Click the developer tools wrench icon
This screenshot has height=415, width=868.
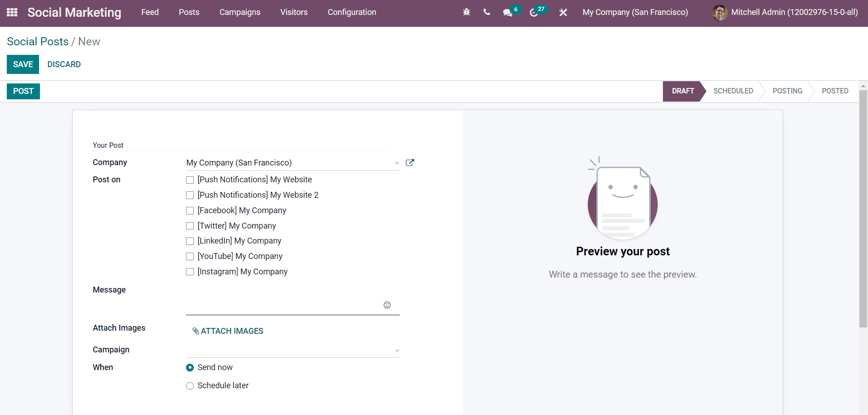(x=563, y=12)
